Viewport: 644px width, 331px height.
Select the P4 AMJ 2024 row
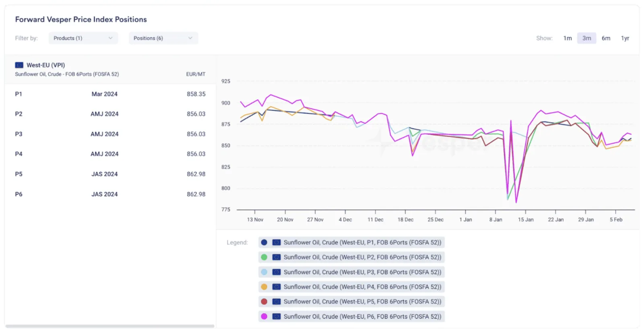[110, 154]
